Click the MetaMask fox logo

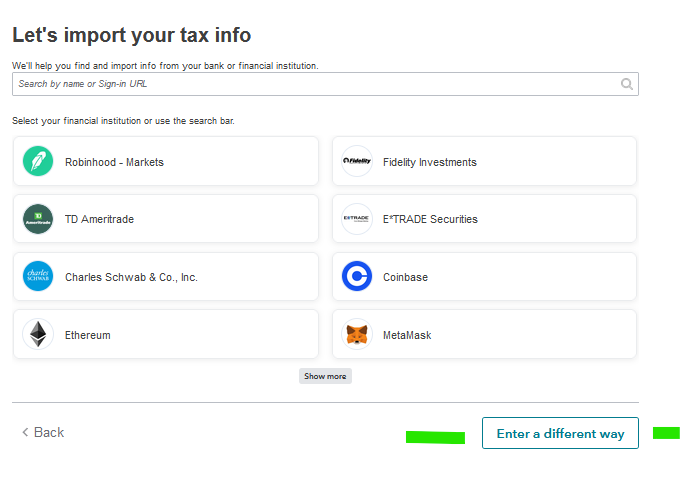click(x=357, y=334)
